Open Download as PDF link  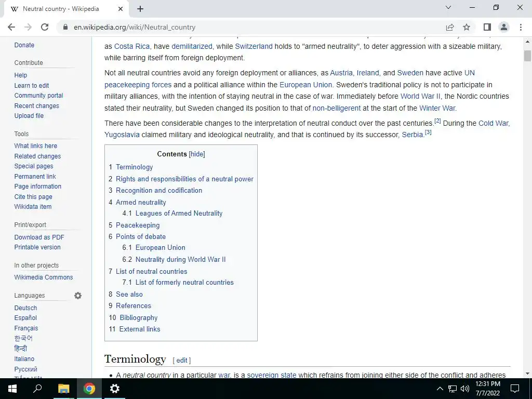pos(39,237)
